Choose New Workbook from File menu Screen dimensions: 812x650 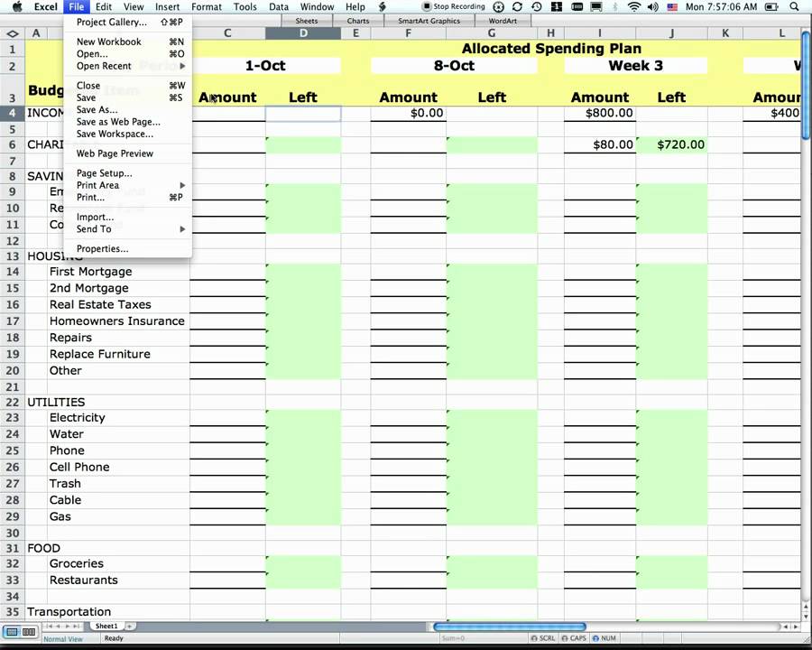pos(127,42)
